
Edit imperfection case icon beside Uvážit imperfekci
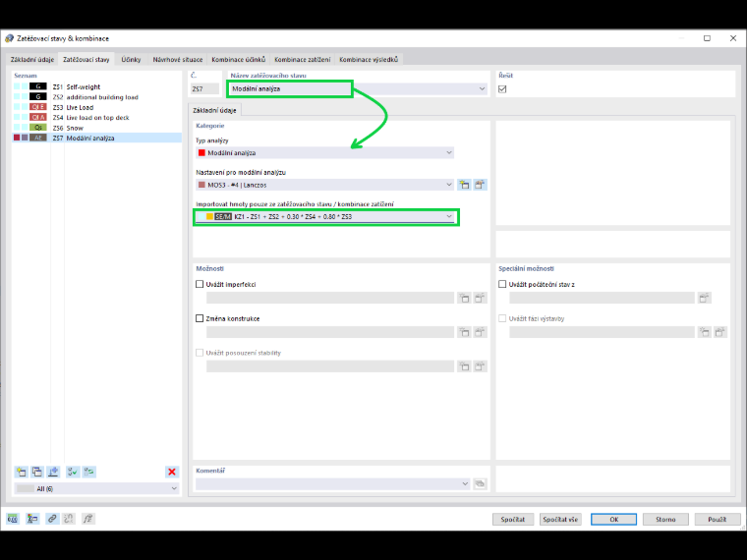pyautogui.click(x=480, y=298)
